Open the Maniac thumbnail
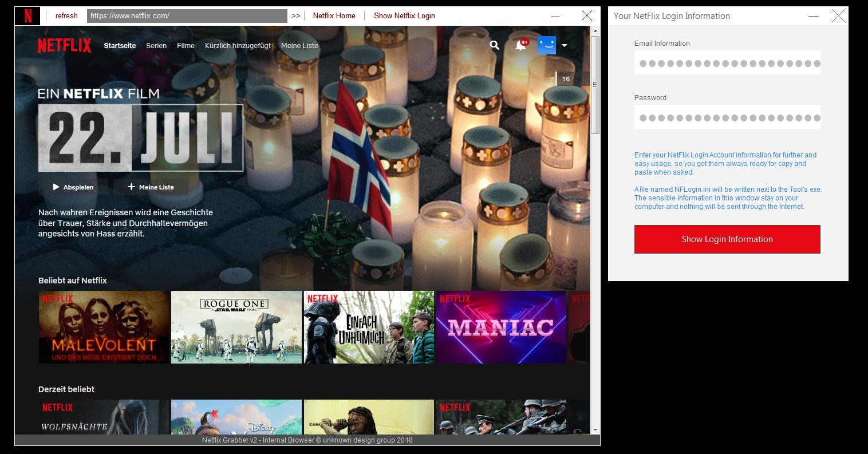Screen dimensions: 868x454 click(x=501, y=327)
